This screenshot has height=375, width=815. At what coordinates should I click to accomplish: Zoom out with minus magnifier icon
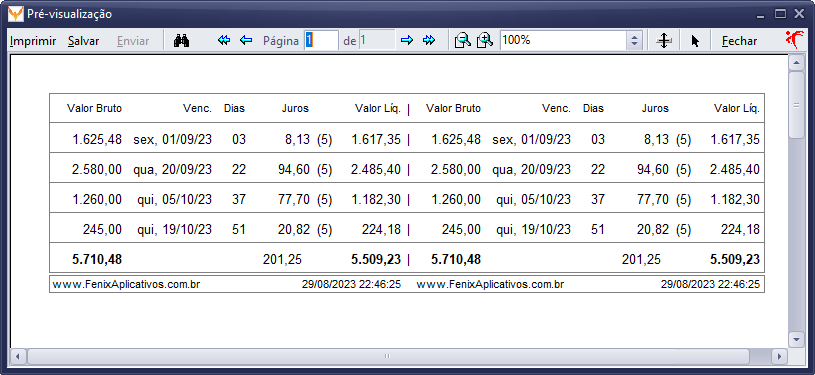coord(462,41)
